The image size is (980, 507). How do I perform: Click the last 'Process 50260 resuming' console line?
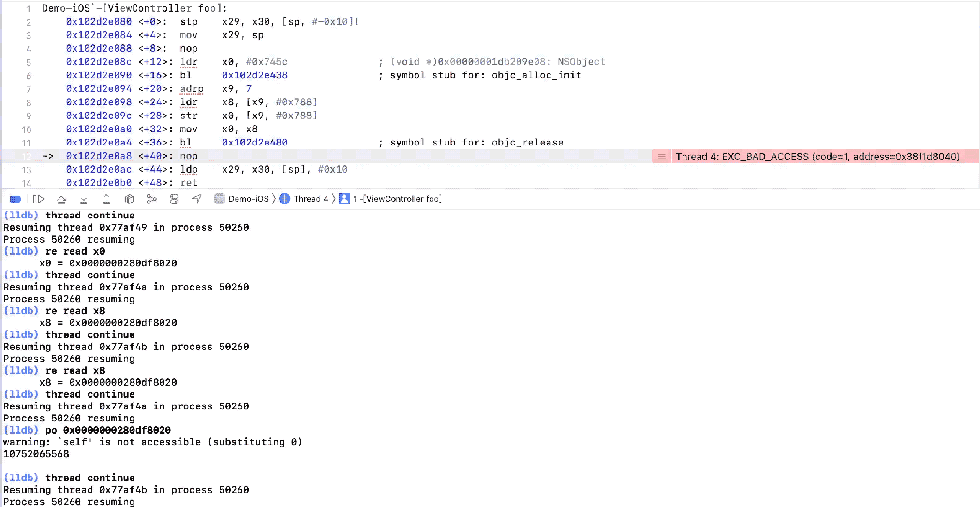click(69, 502)
